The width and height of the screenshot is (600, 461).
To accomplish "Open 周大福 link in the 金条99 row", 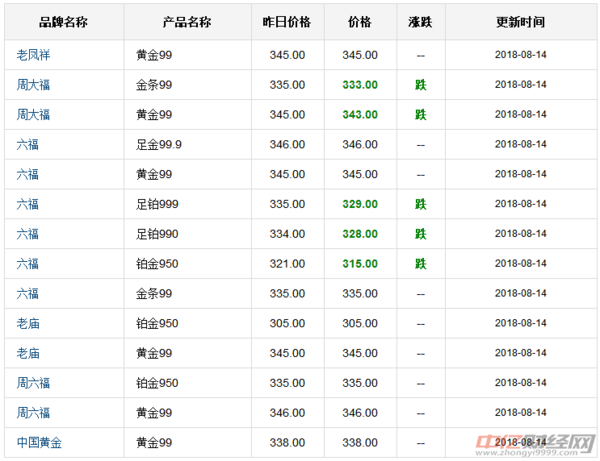I will pos(33,85).
